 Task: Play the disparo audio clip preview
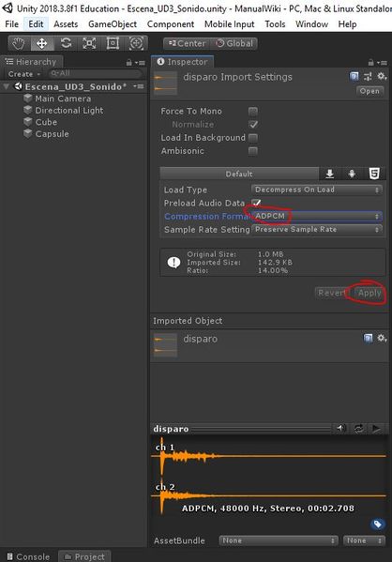point(376,429)
